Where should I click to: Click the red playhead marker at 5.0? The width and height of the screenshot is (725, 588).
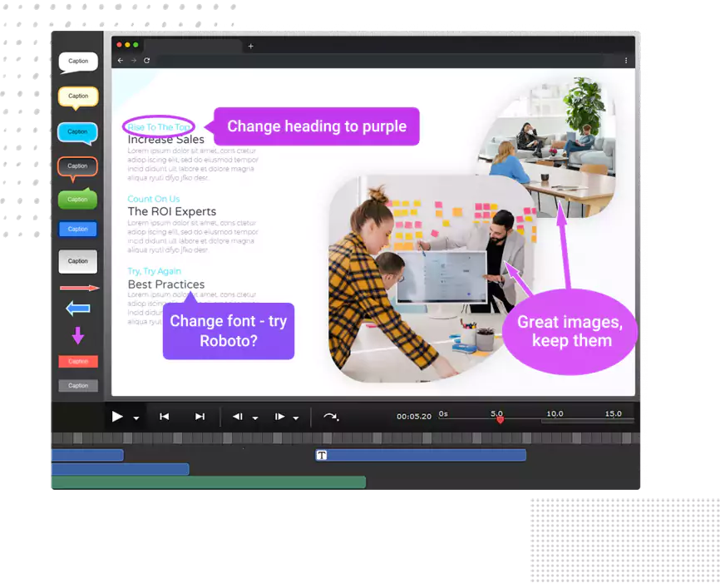(x=500, y=420)
